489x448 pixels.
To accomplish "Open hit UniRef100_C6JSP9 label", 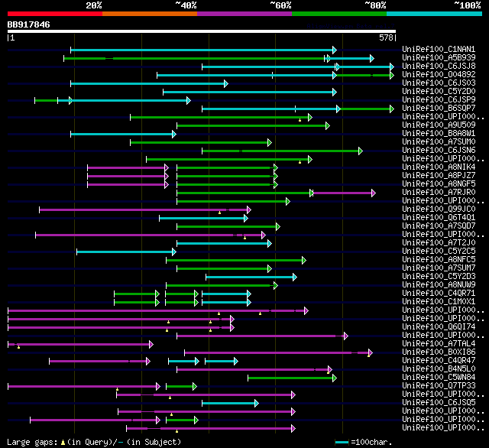I will tap(439, 100).
